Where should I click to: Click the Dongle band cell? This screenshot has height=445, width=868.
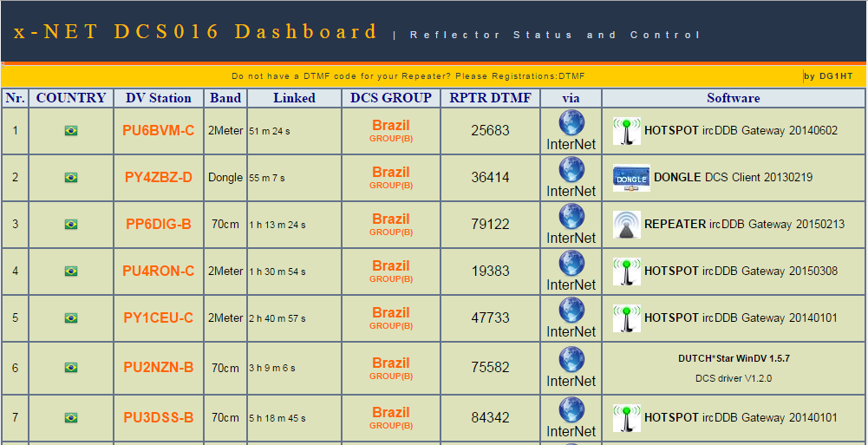(225, 178)
